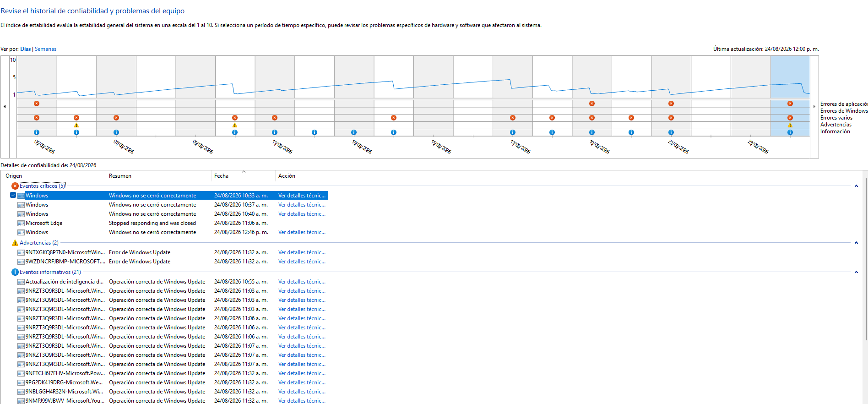Click the information icon on 24/08/2026
Screen dimensions: 868x404
coord(790,132)
